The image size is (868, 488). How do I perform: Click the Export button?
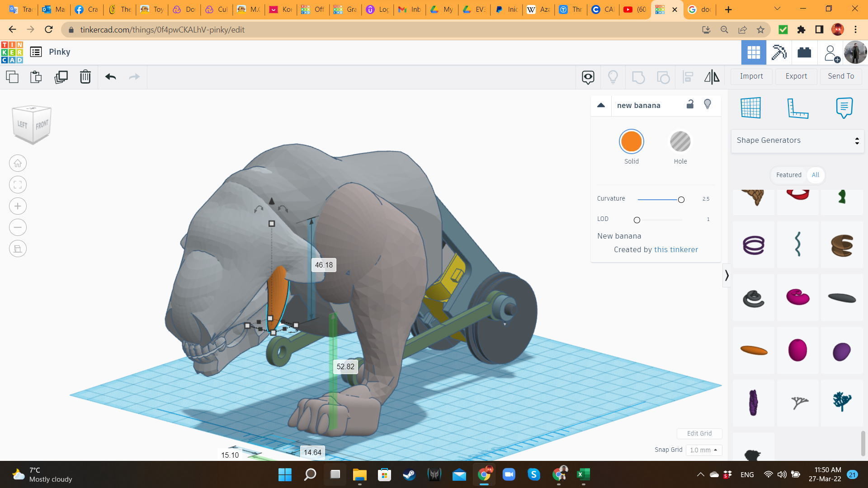(796, 76)
